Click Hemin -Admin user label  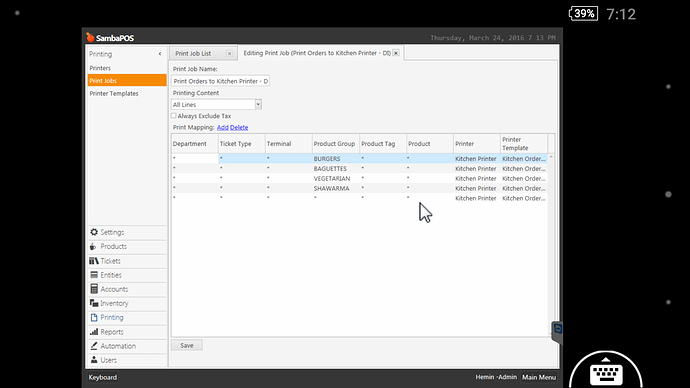click(x=496, y=377)
